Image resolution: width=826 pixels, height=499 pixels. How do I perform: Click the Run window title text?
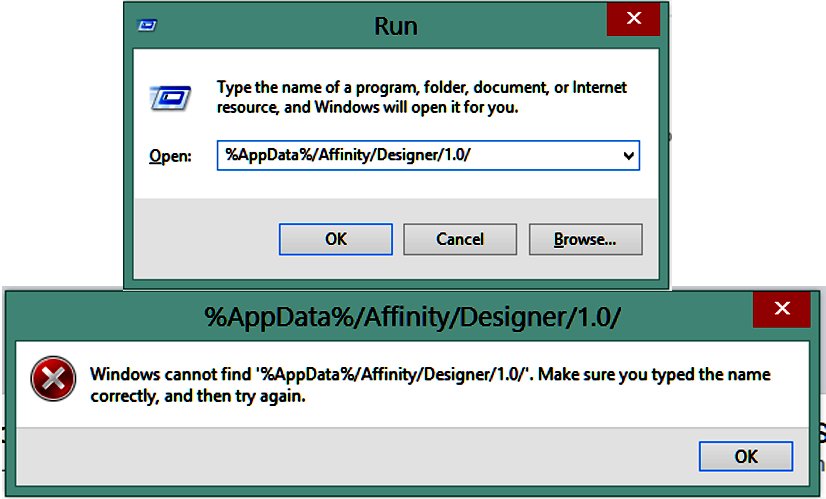pyautogui.click(x=396, y=26)
